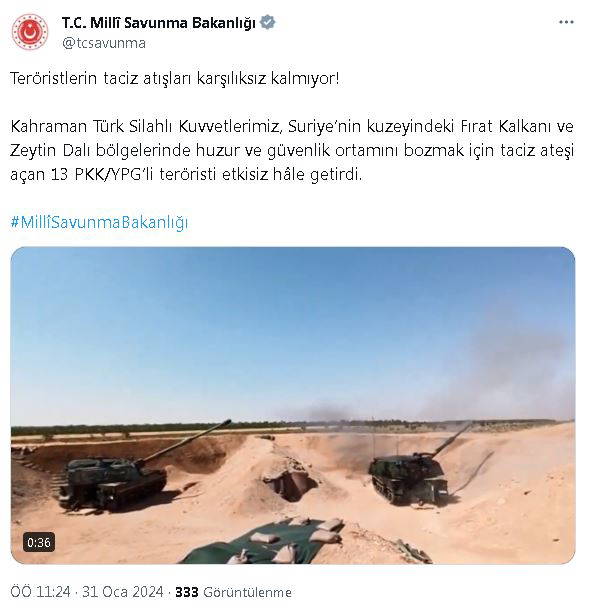Open the ÖÖ 11:24 timestamp
The height and width of the screenshot is (608, 591).
(41, 592)
